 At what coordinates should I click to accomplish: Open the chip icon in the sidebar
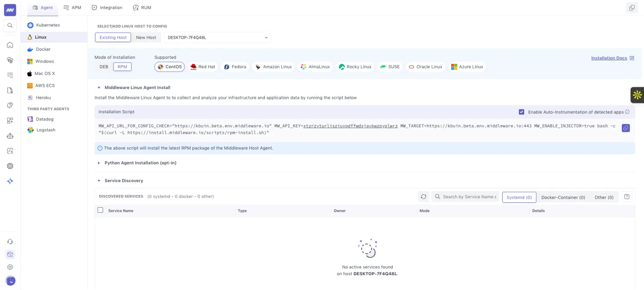[10, 166]
